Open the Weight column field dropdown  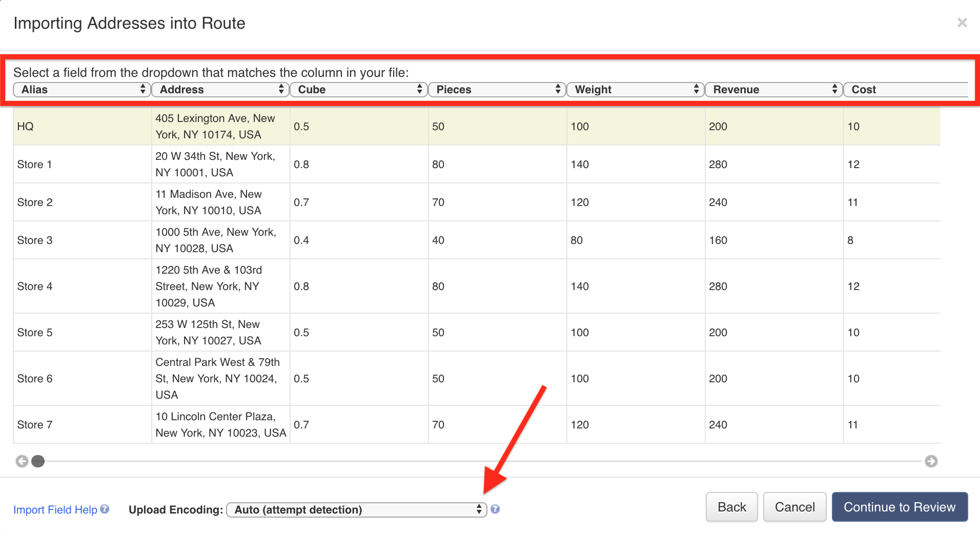(x=636, y=89)
